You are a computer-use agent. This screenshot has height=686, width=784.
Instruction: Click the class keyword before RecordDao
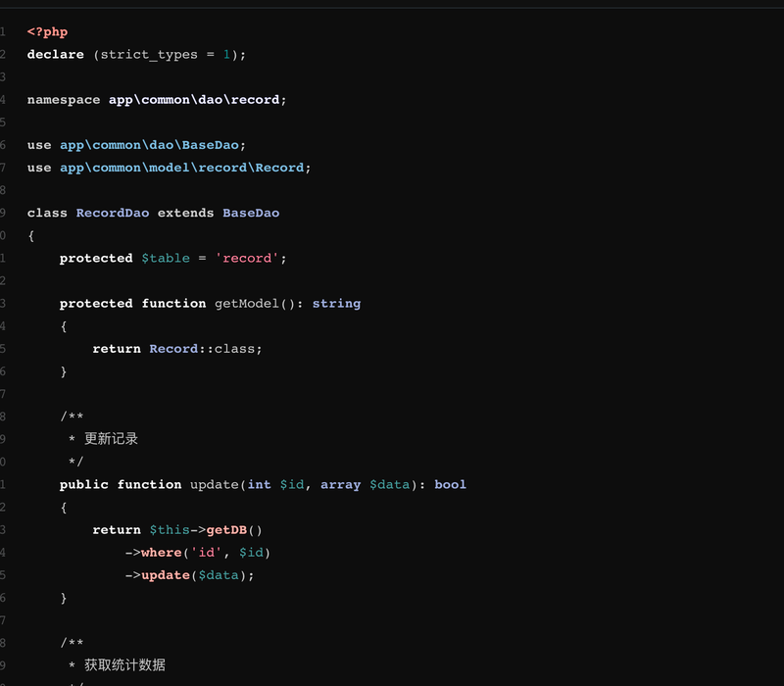pyautogui.click(x=47, y=213)
